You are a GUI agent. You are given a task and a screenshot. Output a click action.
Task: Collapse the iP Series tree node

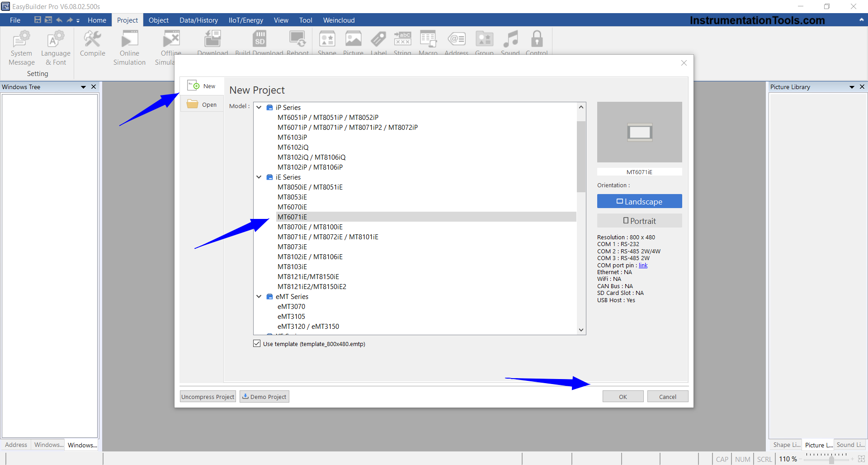[x=259, y=108]
